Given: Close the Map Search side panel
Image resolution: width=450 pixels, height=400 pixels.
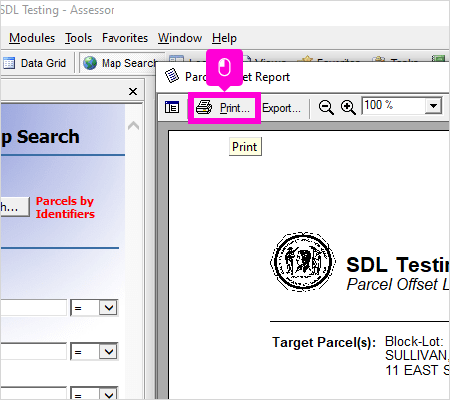Looking at the screenshot, I should 133,91.
